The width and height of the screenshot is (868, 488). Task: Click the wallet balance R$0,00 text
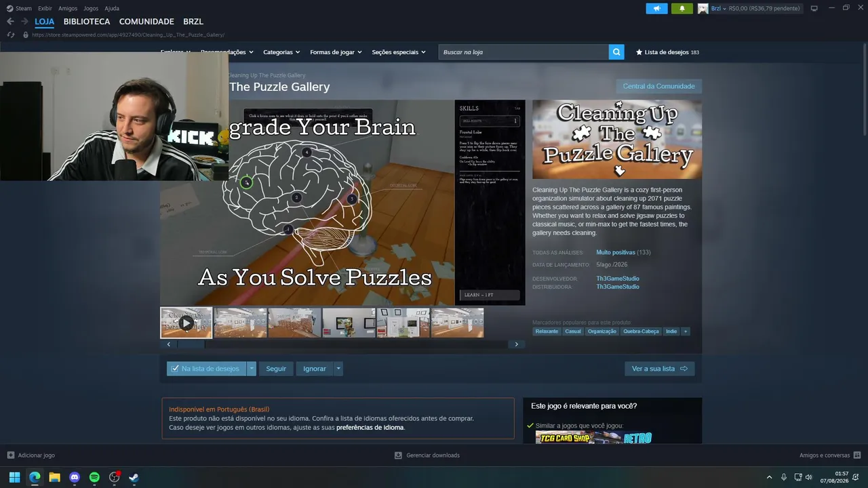(x=764, y=8)
